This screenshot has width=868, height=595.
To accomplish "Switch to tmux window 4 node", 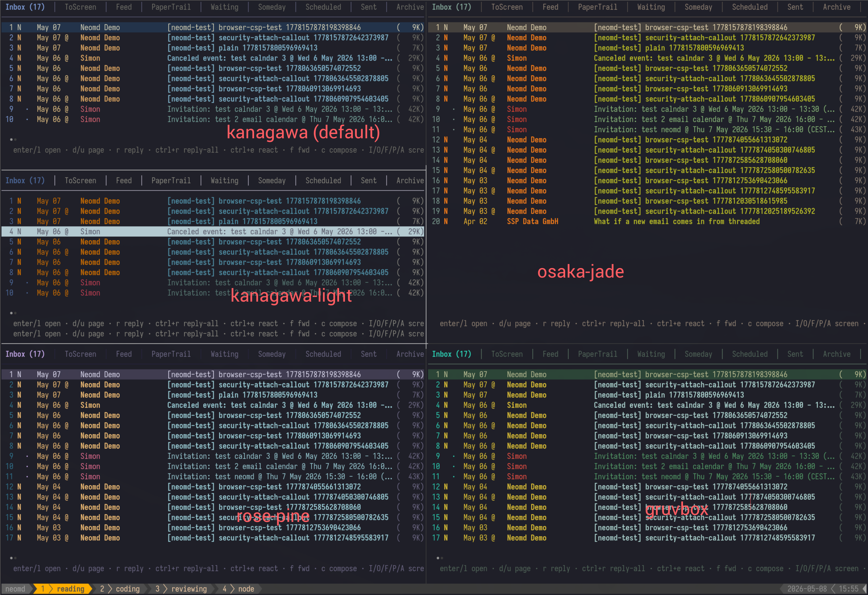I will (x=238, y=589).
